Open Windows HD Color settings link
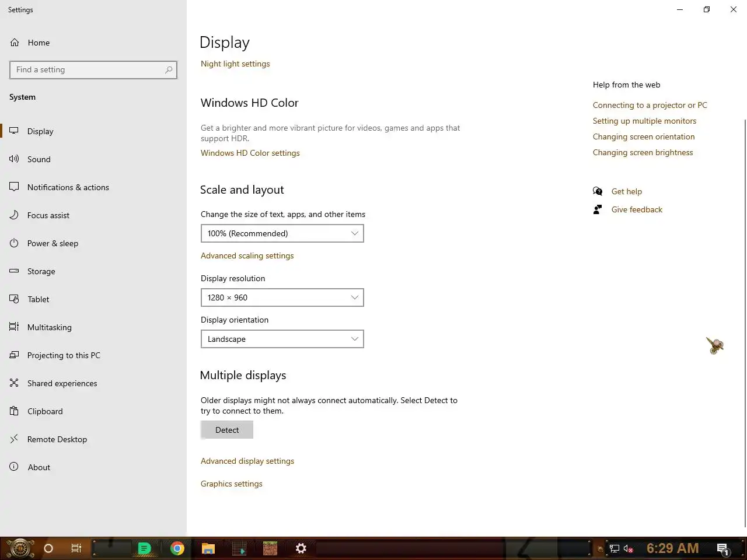Viewport: 747px width, 560px height. click(x=250, y=153)
